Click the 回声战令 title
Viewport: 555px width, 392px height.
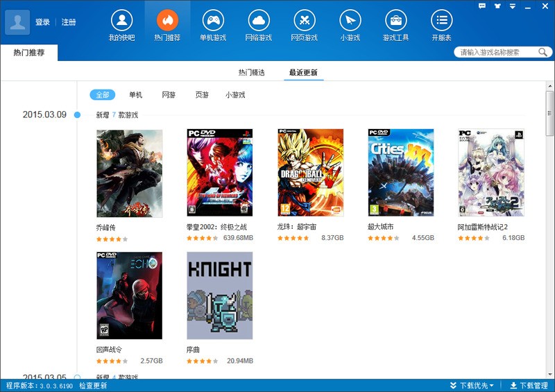[x=109, y=350]
